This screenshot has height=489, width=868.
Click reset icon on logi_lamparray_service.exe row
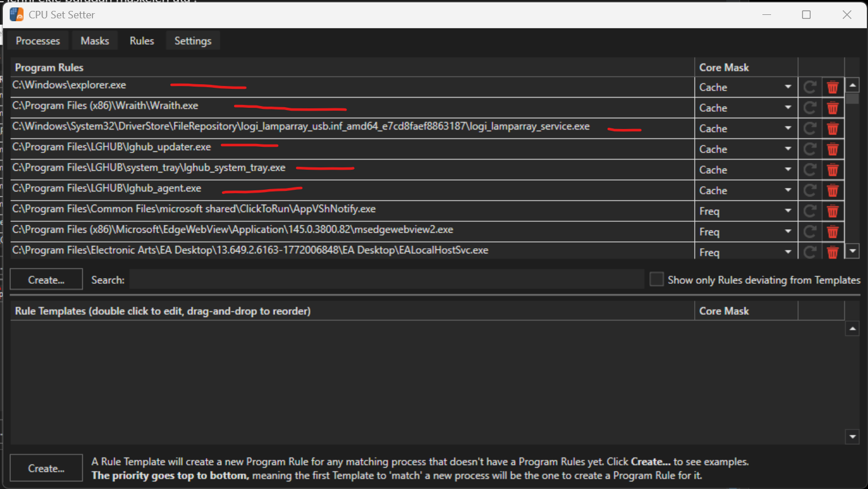point(810,128)
